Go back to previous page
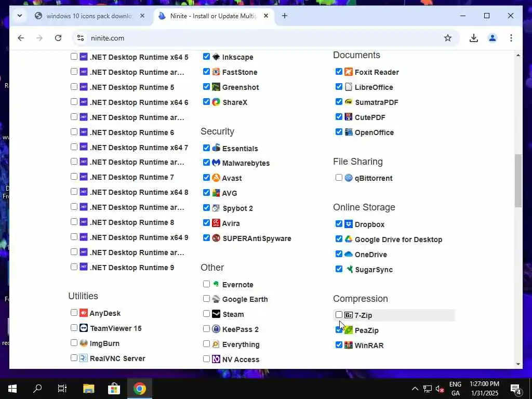Screen dimensions: 532x399 point(21,37)
